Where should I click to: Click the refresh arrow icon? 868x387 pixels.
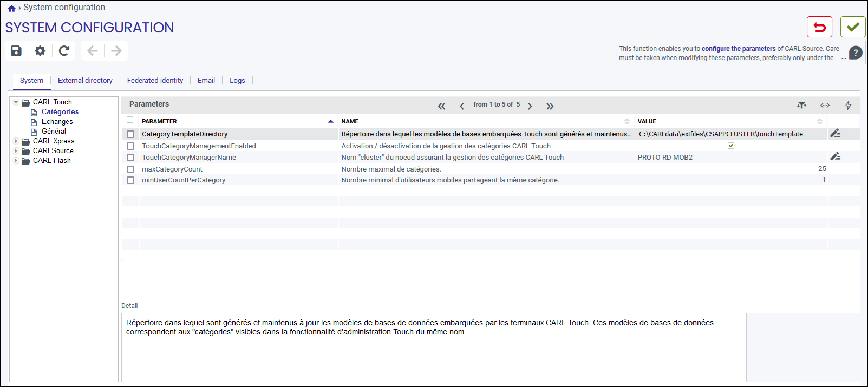point(64,51)
